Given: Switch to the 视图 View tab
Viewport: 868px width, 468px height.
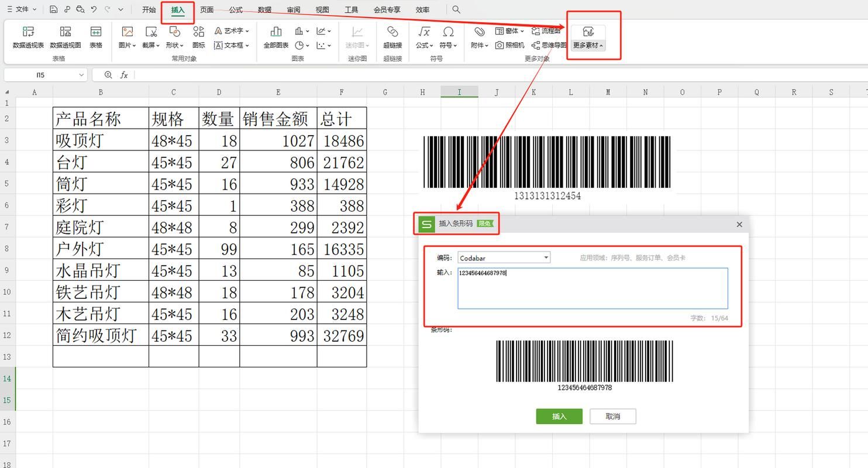Looking at the screenshot, I should tap(322, 9).
